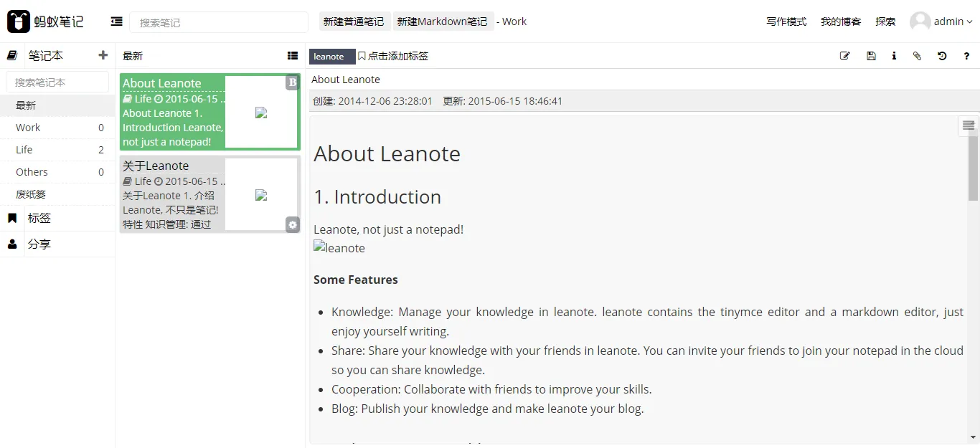Click the save note floppy icon
This screenshot has height=448, width=980.
871,55
